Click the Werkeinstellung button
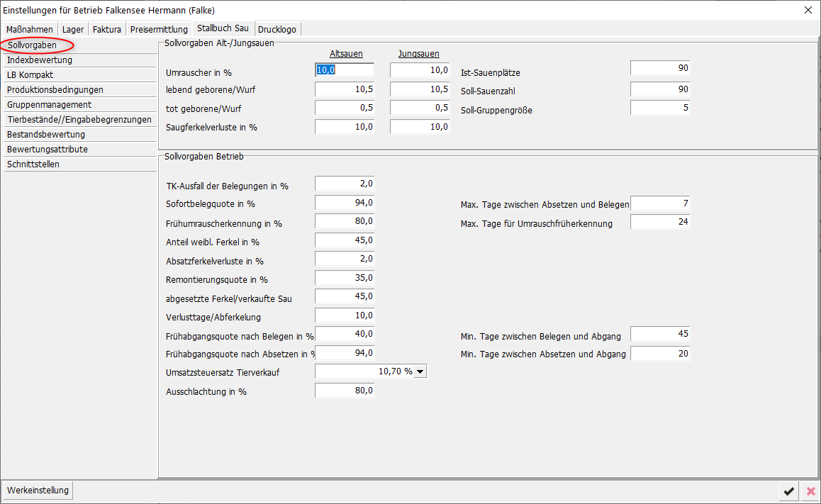821x504 pixels. point(38,491)
